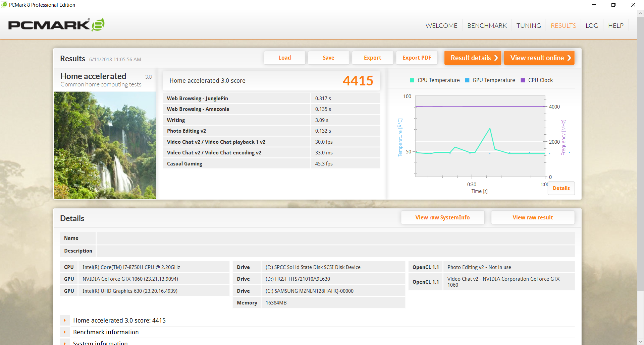Expand Benchmark information section
Screen dimensions: 644x345
pyautogui.click(x=65, y=332)
